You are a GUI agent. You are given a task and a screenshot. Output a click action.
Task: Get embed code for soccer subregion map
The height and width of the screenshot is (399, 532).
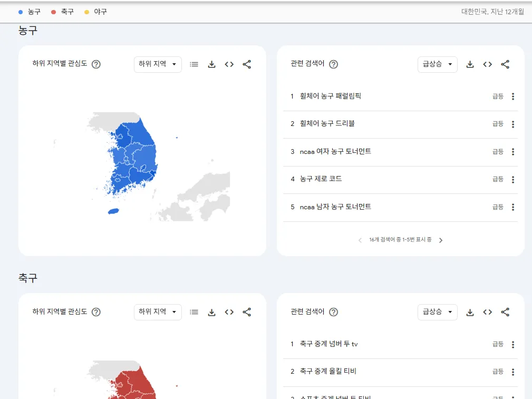click(229, 312)
